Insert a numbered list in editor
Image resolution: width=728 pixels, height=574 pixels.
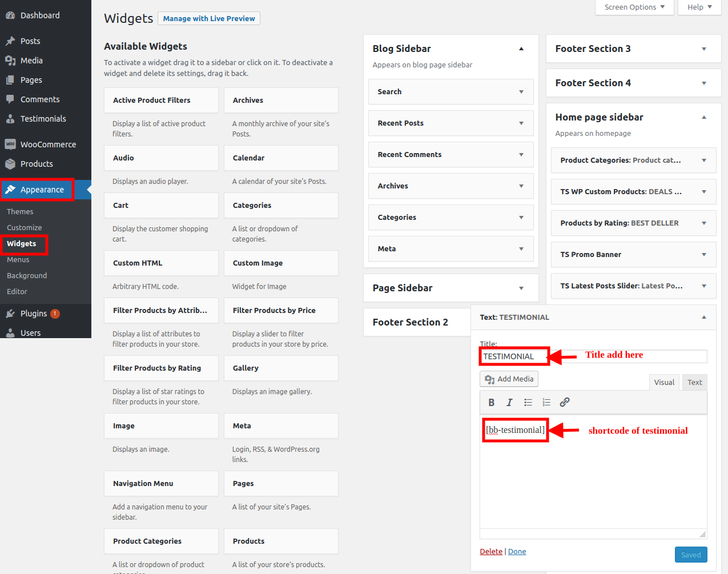[x=546, y=403]
